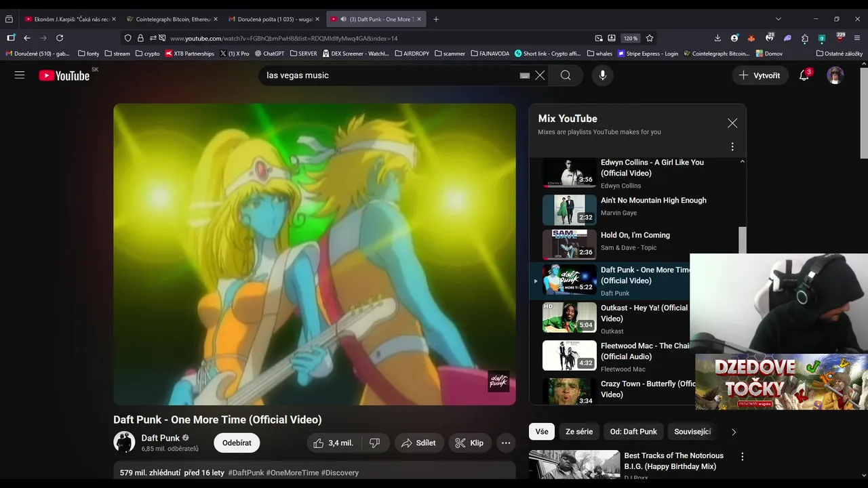Subscribe with the Odebírat button
Viewport: 868px width, 488px height.
point(237,443)
